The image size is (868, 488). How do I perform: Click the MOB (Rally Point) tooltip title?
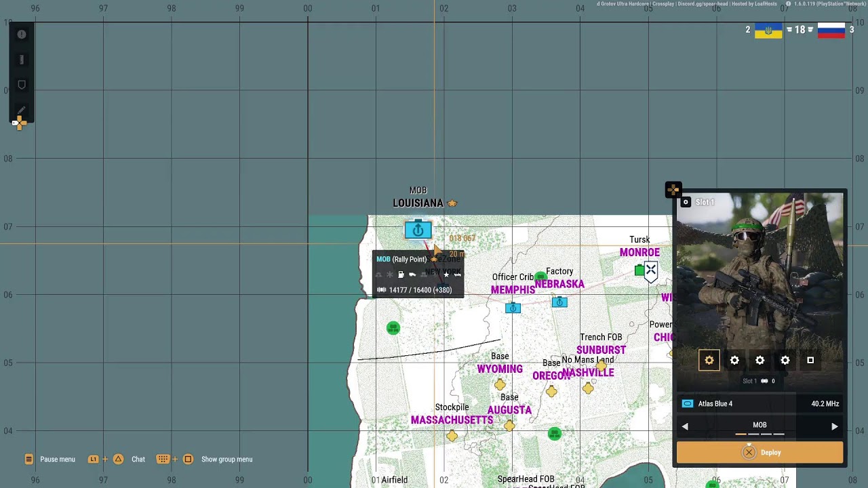[x=401, y=260]
